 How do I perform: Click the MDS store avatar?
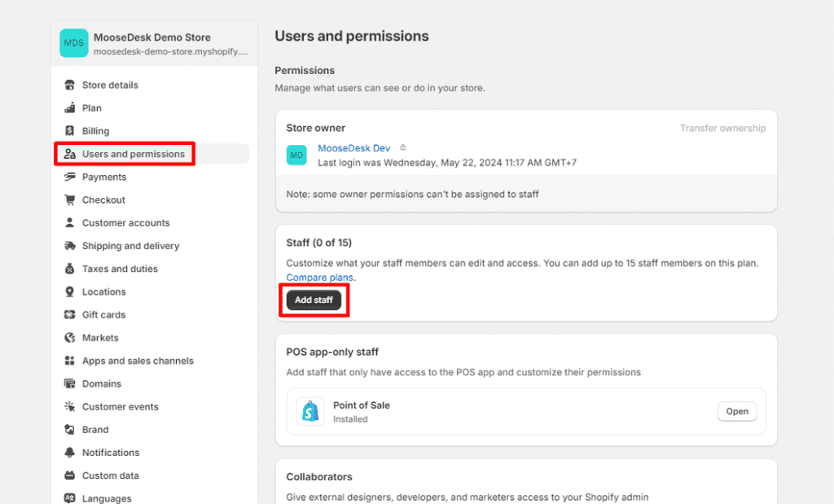[x=74, y=43]
